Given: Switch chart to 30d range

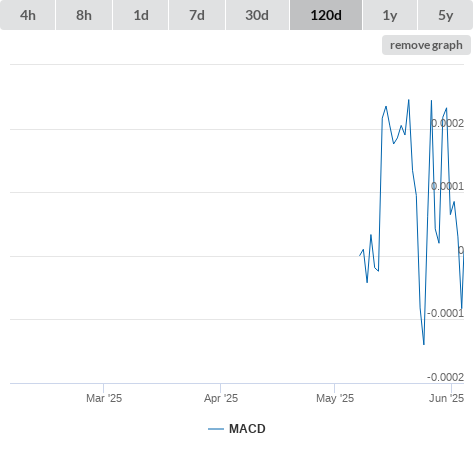Looking at the screenshot, I should click(x=257, y=15).
